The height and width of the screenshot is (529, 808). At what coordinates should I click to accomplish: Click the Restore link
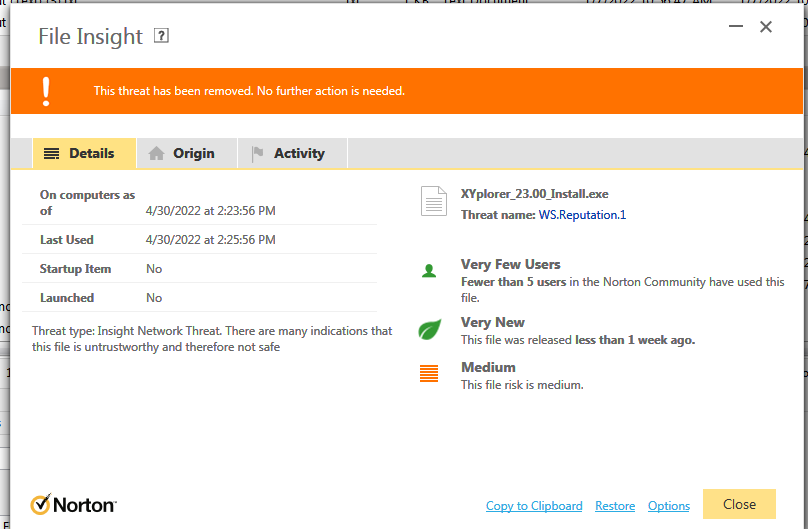point(615,506)
